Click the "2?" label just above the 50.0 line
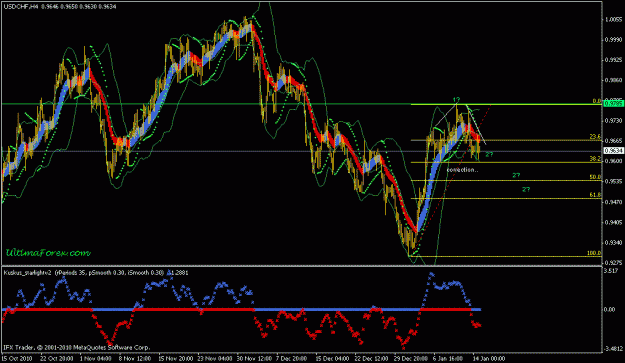Image resolution: width=625 pixels, height=363 pixels. point(516,175)
